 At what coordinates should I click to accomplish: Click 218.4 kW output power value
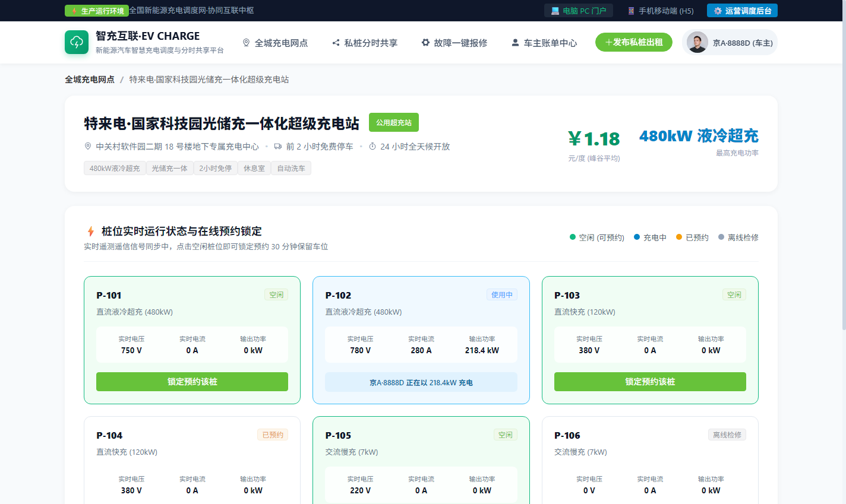(x=482, y=350)
